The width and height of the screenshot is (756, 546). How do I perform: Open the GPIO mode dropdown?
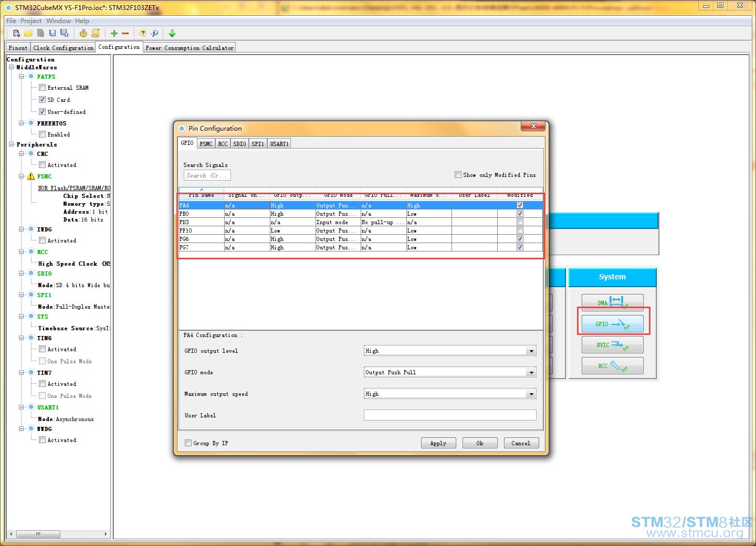531,372
